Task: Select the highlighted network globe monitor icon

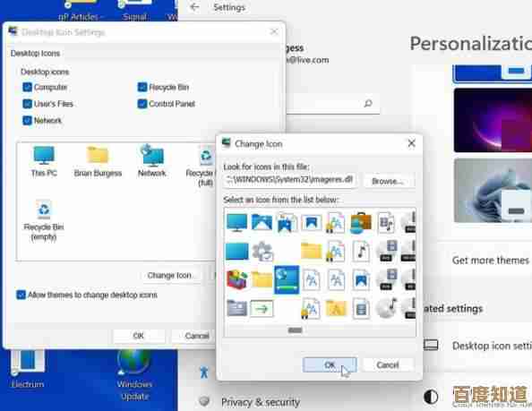Action: pos(287,279)
